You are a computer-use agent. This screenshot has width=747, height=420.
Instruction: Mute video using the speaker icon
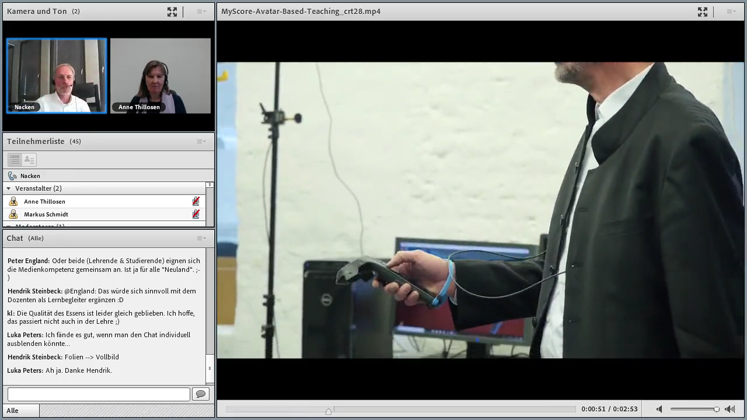pyautogui.click(x=659, y=409)
